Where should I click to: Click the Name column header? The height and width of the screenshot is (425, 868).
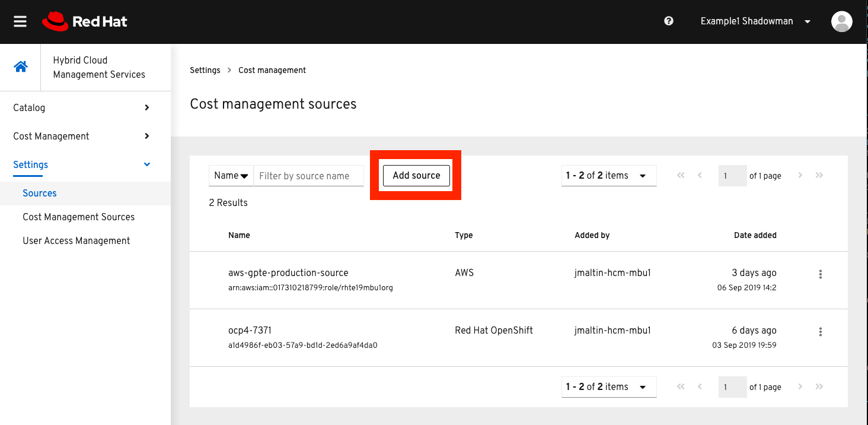239,235
